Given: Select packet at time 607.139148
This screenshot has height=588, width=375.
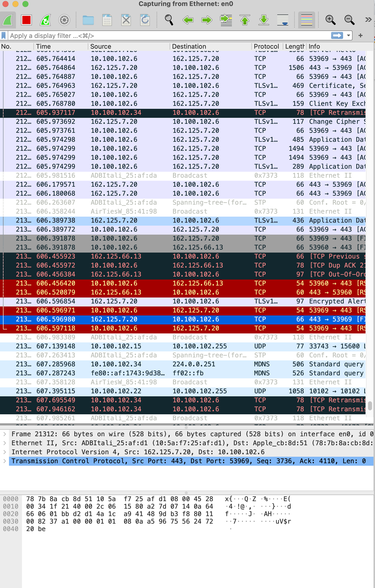Looking at the screenshot, I should [x=183, y=346].
